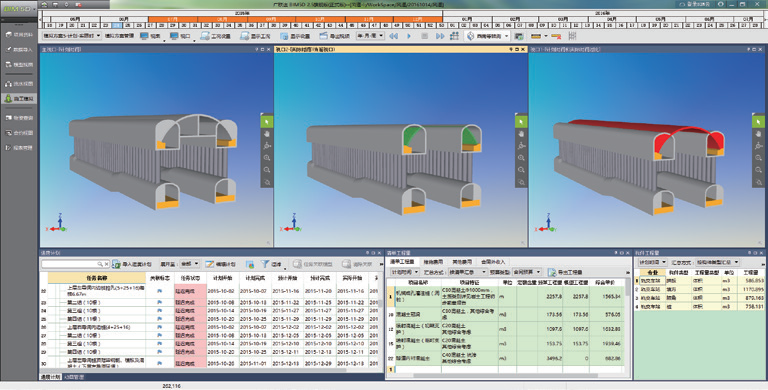This screenshot has height=390, width=768.
Task: Open the construction simulation item in the left sidebar
Action: tap(19, 98)
